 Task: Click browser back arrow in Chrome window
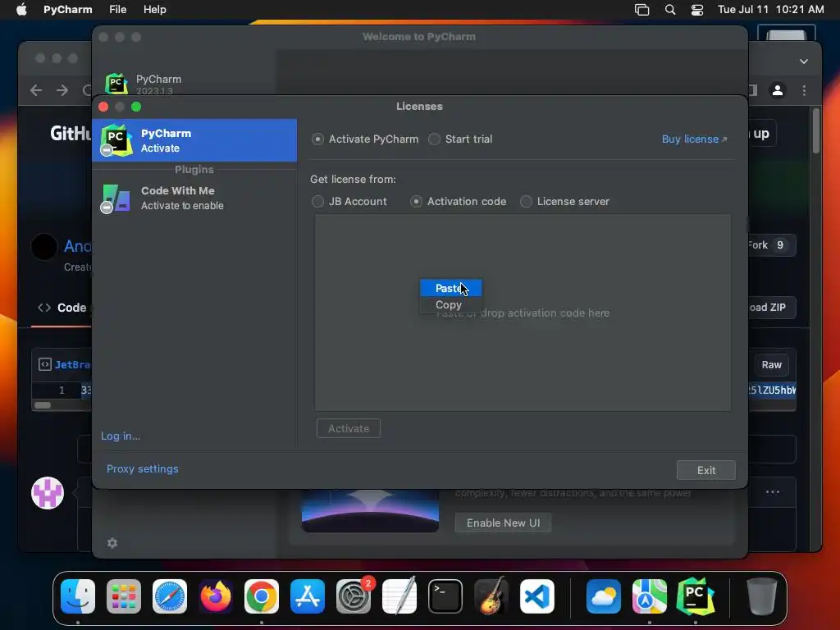click(36, 90)
